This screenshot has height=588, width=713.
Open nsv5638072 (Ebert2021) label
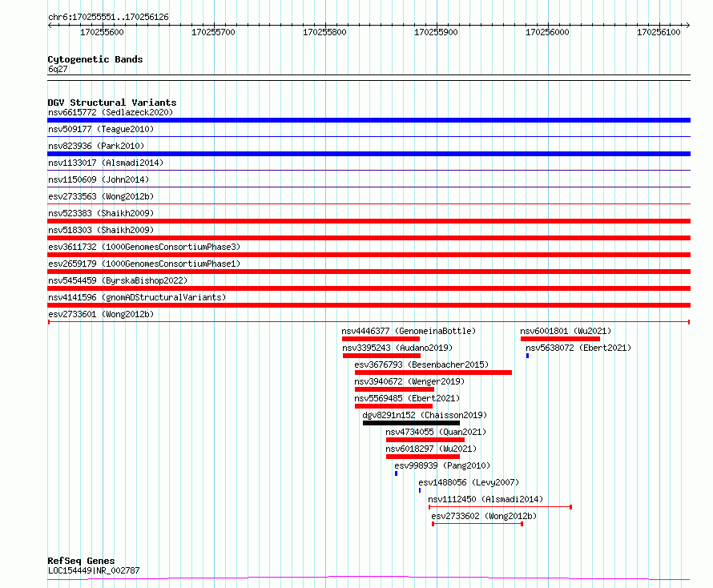[x=578, y=348]
